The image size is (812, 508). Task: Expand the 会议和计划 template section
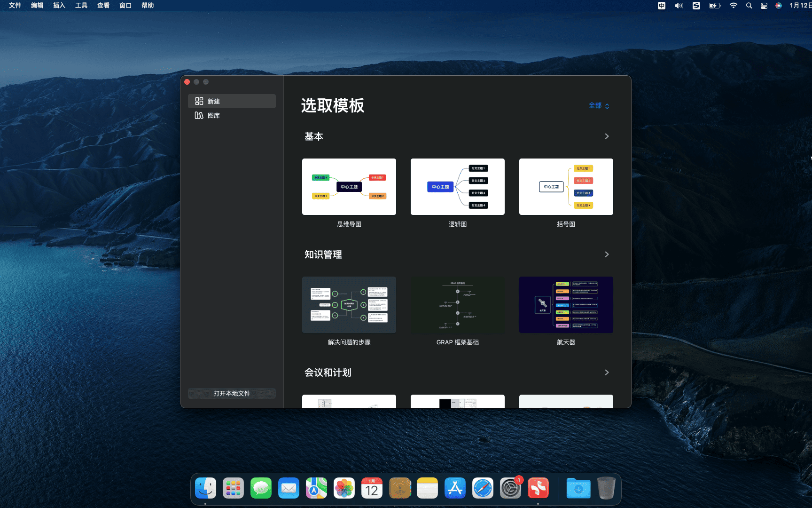(x=607, y=372)
